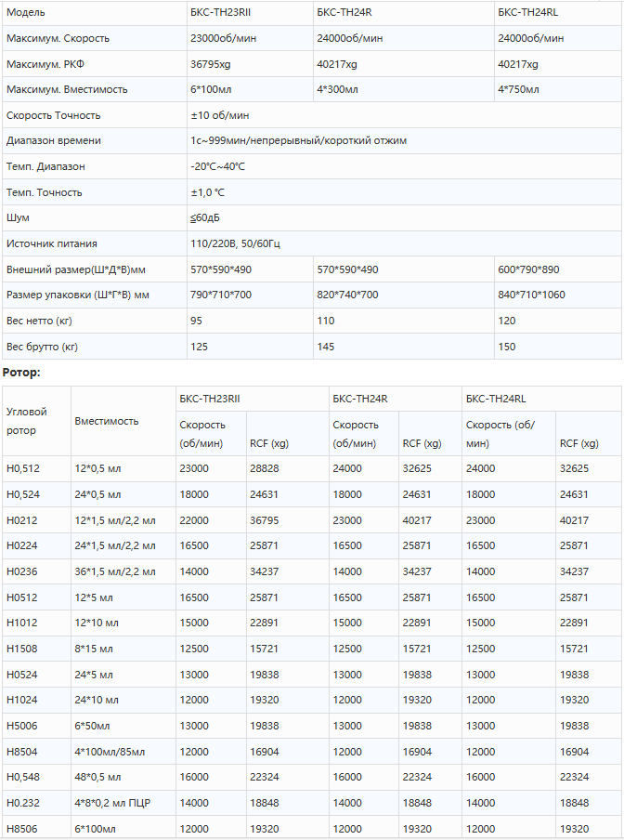Select the 'H1508' rotor row label
Image resolution: width=624 pixels, height=840 pixels.
pyautogui.click(x=21, y=649)
